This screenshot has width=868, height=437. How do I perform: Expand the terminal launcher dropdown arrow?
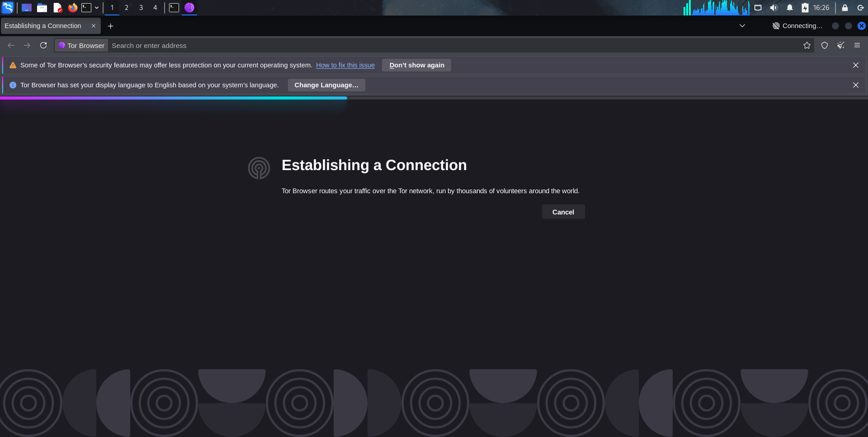pyautogui.click(x=97, y=8)
